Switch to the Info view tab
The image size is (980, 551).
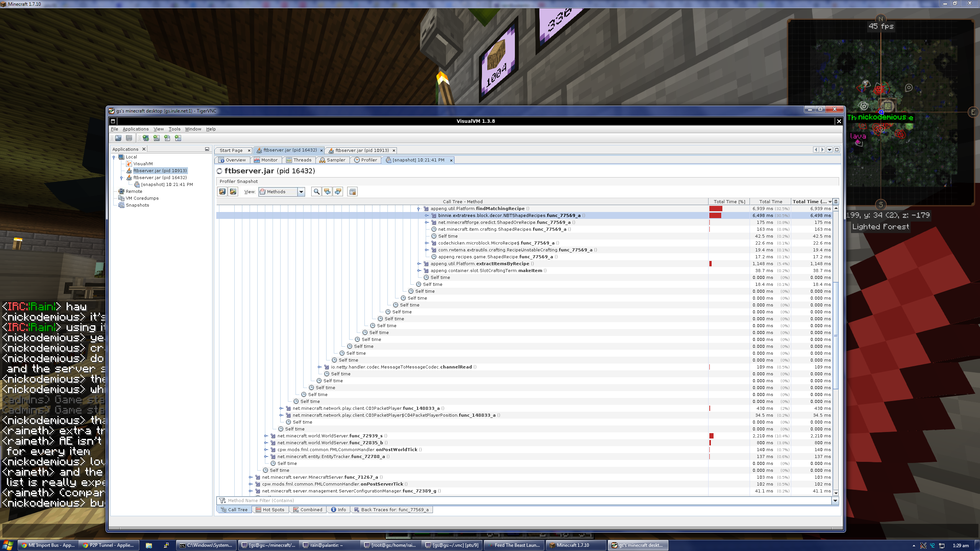click(x=339, y=510)
